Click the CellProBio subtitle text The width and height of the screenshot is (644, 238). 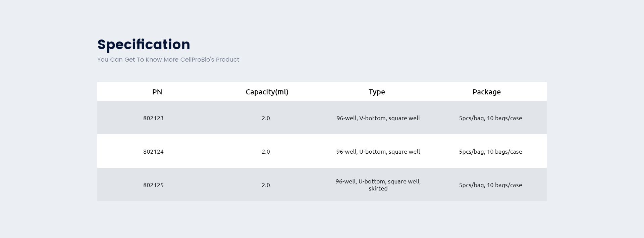pos(168,60)
